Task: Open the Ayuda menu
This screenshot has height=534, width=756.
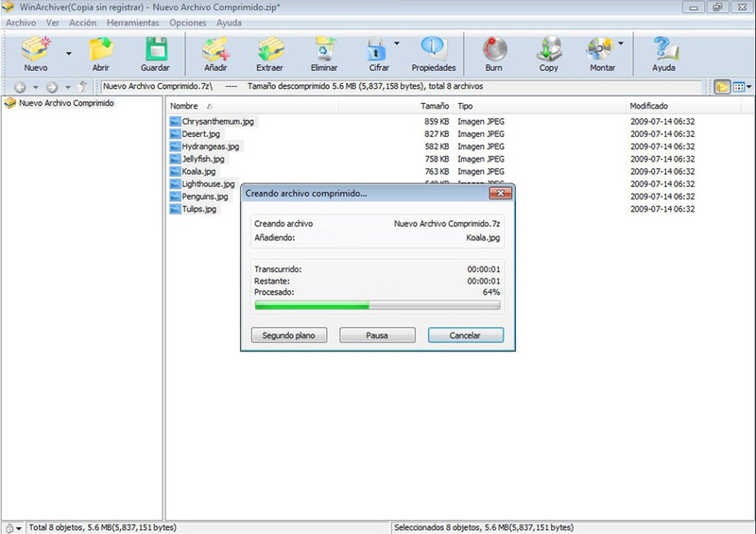Action: (x=229, y=23)
